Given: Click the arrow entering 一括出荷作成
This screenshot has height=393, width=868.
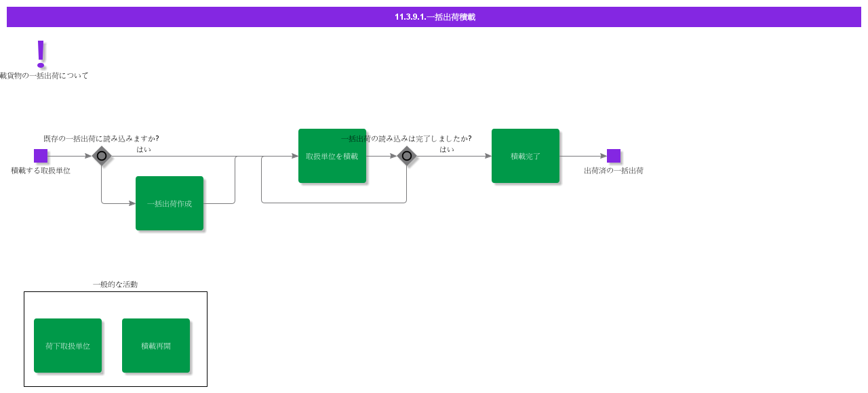Looking at the screenshot, I should point(119,203).
